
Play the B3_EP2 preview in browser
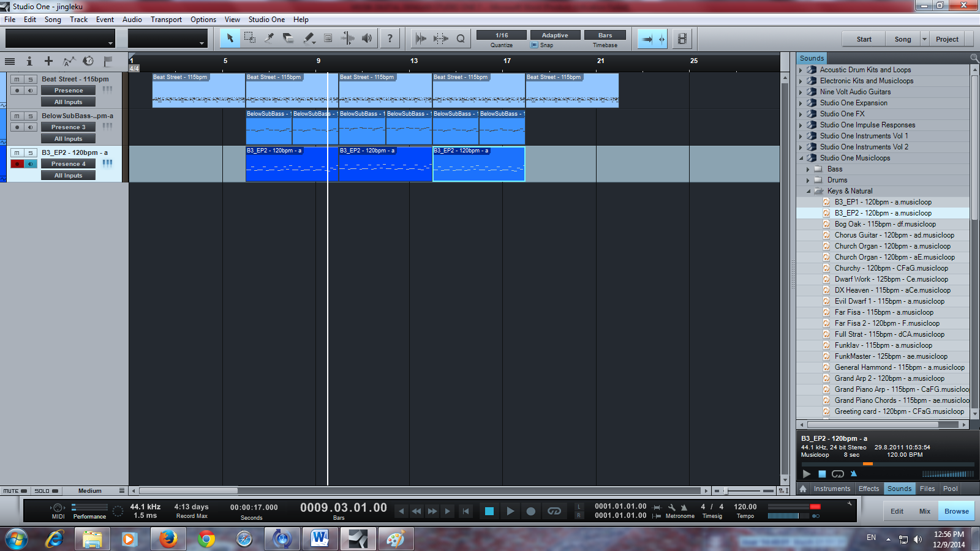coord(807,474)
